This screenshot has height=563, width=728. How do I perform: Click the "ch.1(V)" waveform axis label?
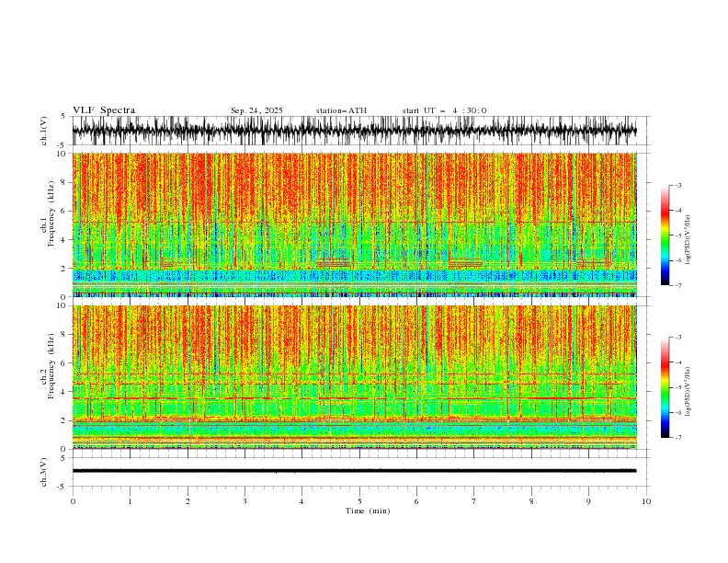(x=43, y=131)
